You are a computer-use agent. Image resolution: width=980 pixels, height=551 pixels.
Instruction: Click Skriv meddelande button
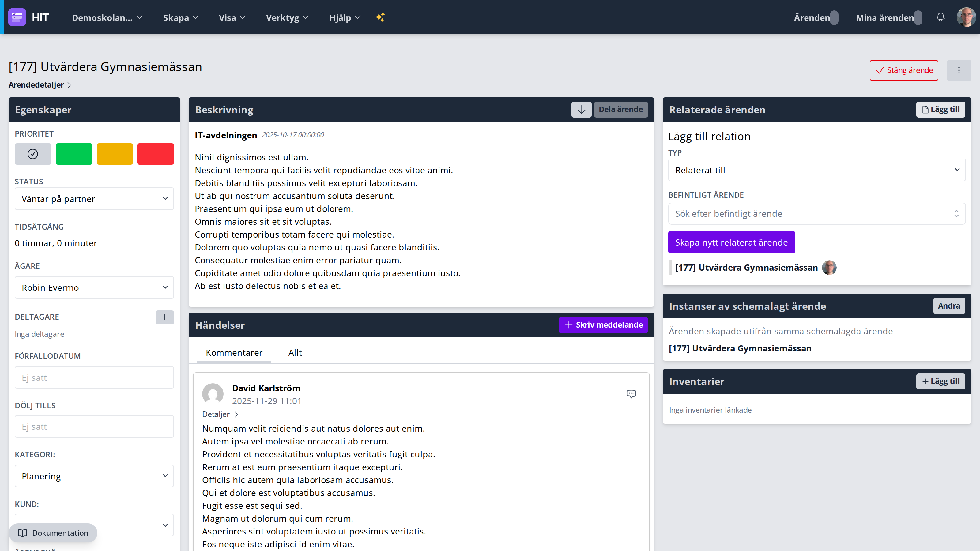coord(603,325)
